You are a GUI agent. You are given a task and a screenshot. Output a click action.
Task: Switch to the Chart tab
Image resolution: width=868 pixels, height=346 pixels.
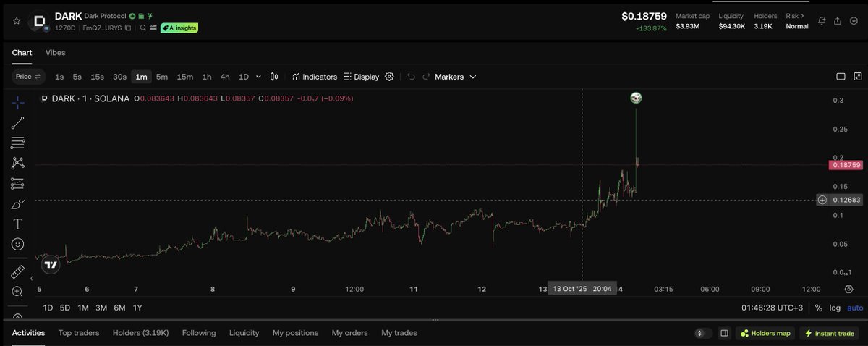(x=22, y=53)
